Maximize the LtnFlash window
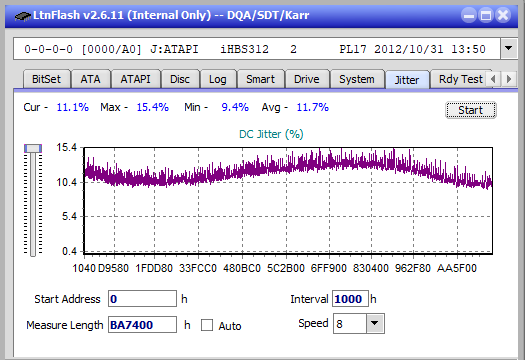 (486, 15)
